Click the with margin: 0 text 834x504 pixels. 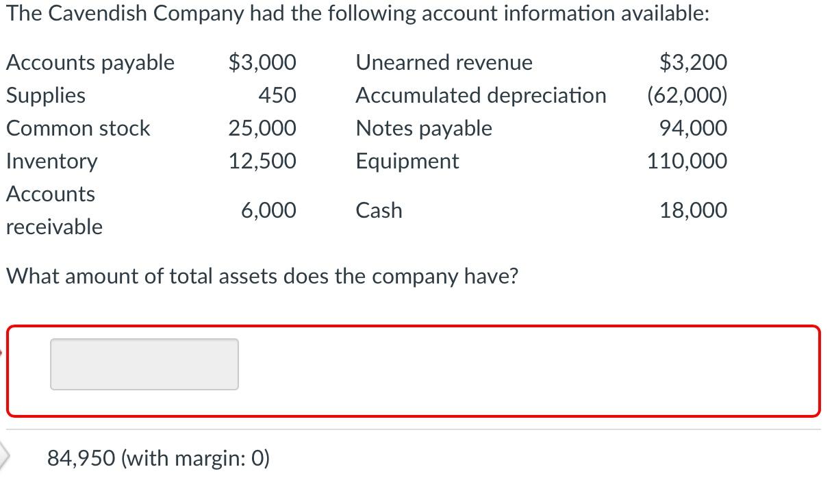click(195, 457)
